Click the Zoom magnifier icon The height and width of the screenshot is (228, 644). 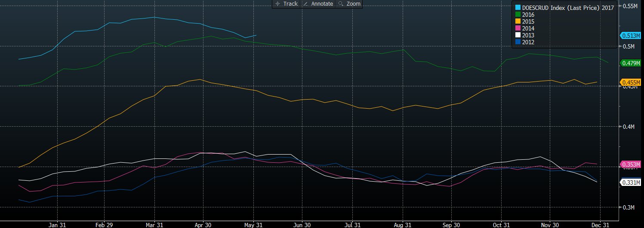pos(341,4)
